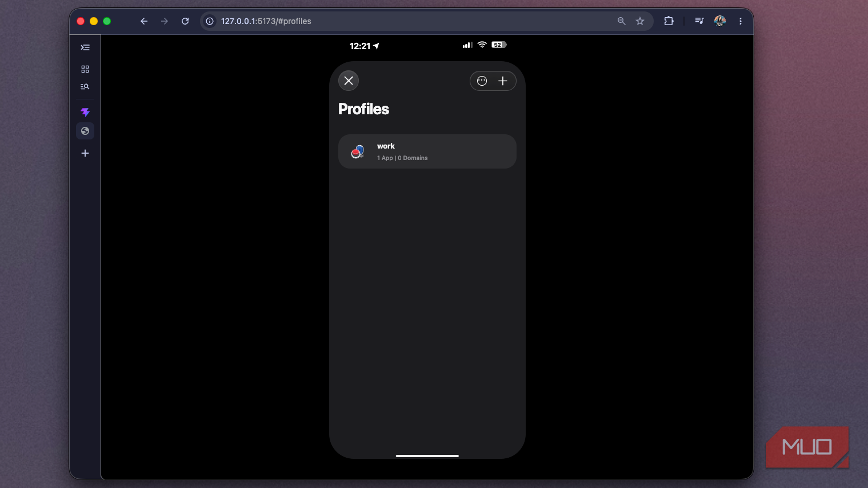Add a new profile with the plus button
Screen dimensions: 868x488
[x=503, y=81]
